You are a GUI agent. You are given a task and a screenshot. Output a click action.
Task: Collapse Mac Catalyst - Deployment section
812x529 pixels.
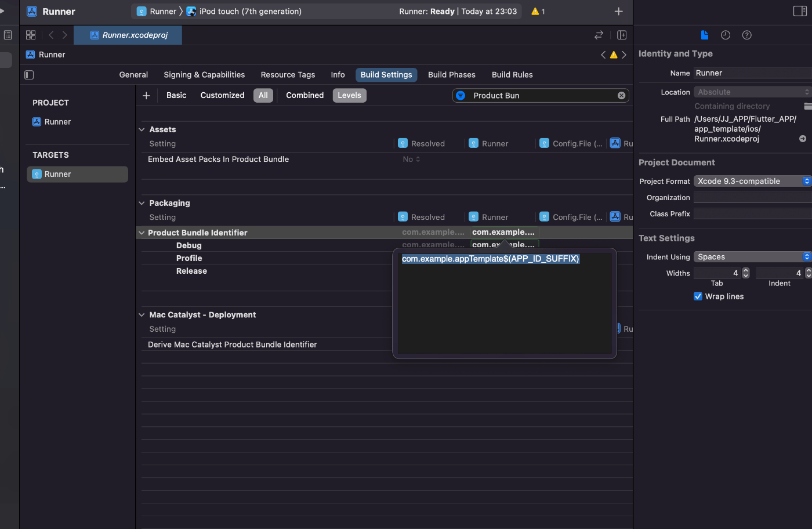pos(142,315)
